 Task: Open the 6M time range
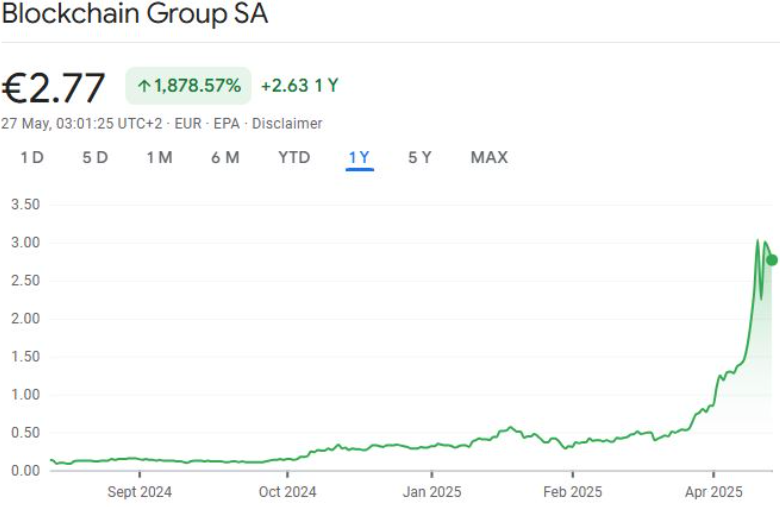point(225,157)
